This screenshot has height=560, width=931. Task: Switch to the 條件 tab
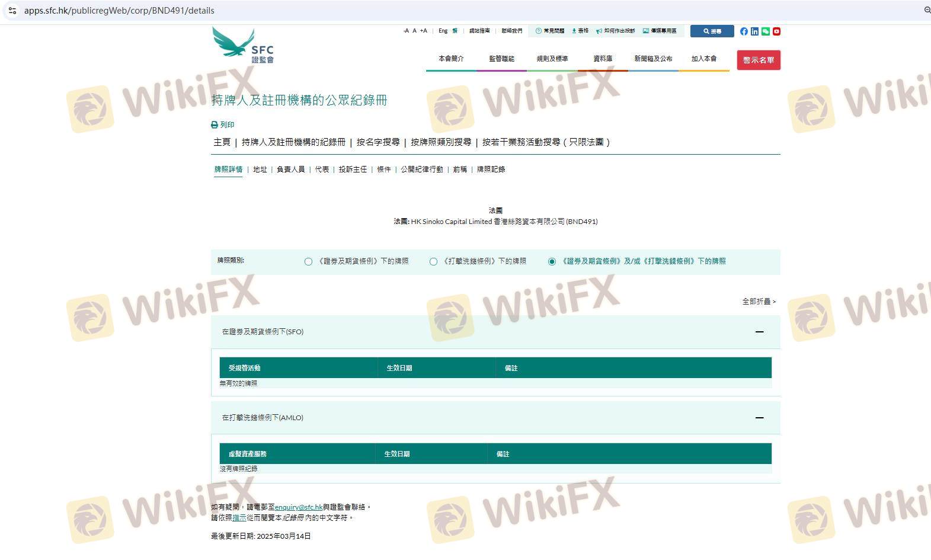[x=384, y=169]
